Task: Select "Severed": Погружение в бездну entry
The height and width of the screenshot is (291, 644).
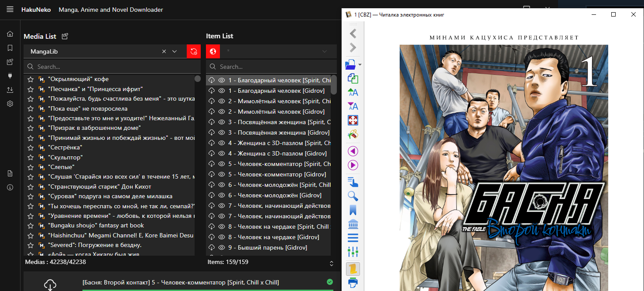Action: point(95,245)
